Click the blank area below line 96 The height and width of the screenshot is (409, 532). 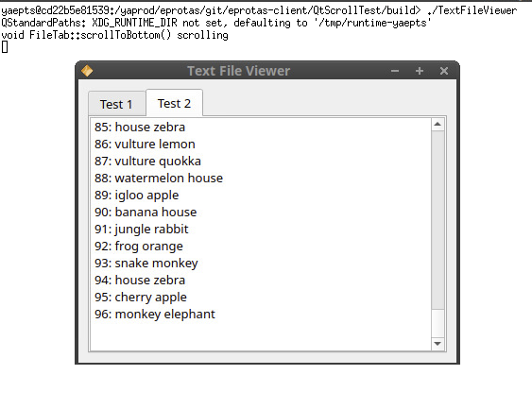[x=261, y=336]
